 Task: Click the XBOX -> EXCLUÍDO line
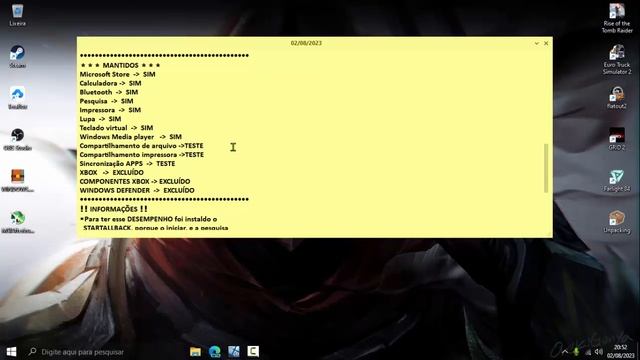tap(111, 173)
